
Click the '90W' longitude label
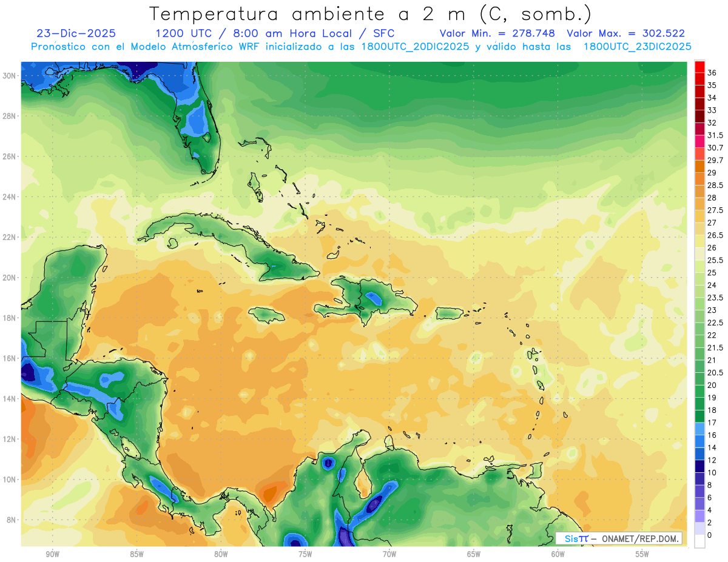click(x=52, y=555)
